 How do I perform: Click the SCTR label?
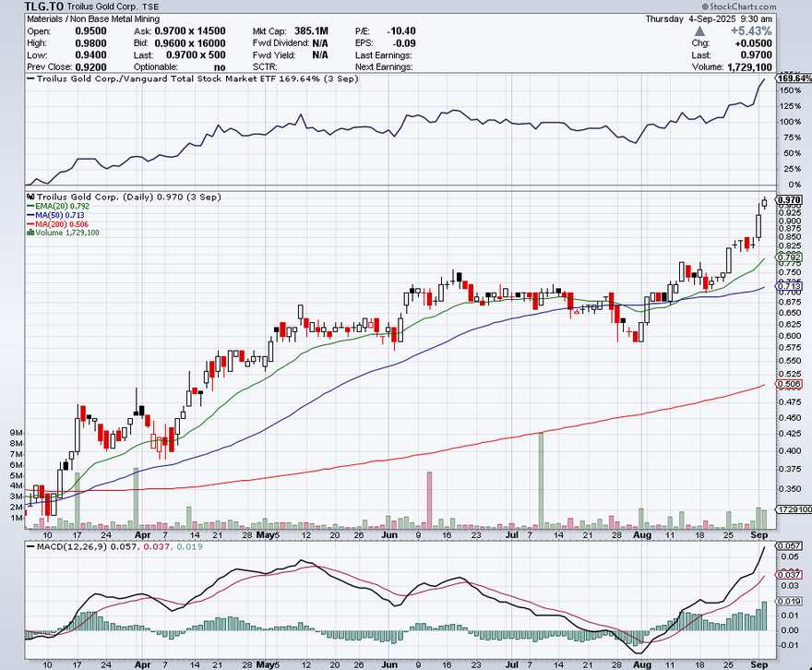click(265, 66)
